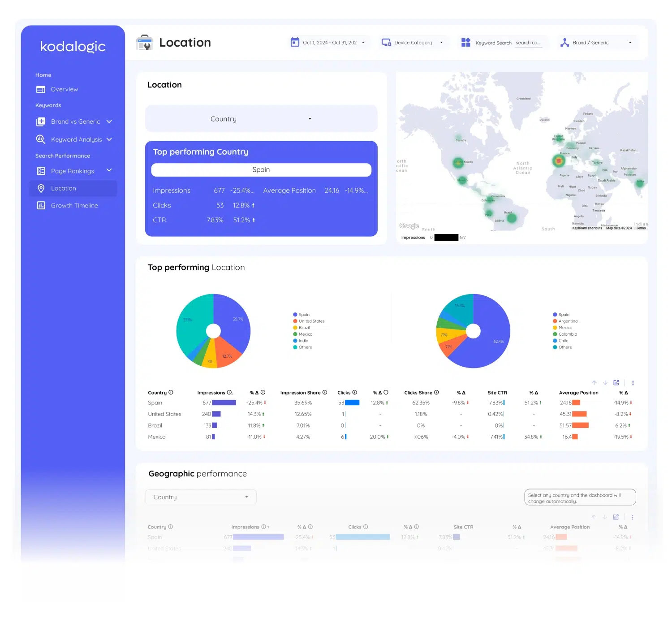This screenshot has height=628, width=672.
Task: Click Spain impressions value 677
Action: pos(207,403)
